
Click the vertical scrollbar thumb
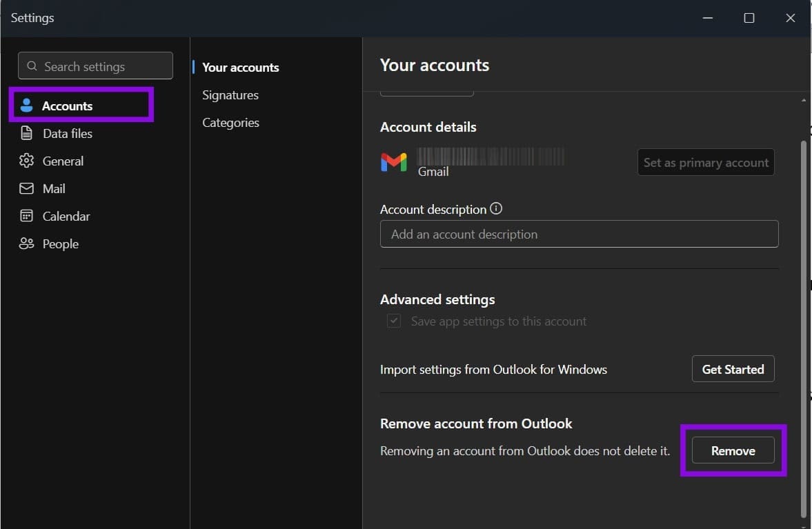click(804, 329)
